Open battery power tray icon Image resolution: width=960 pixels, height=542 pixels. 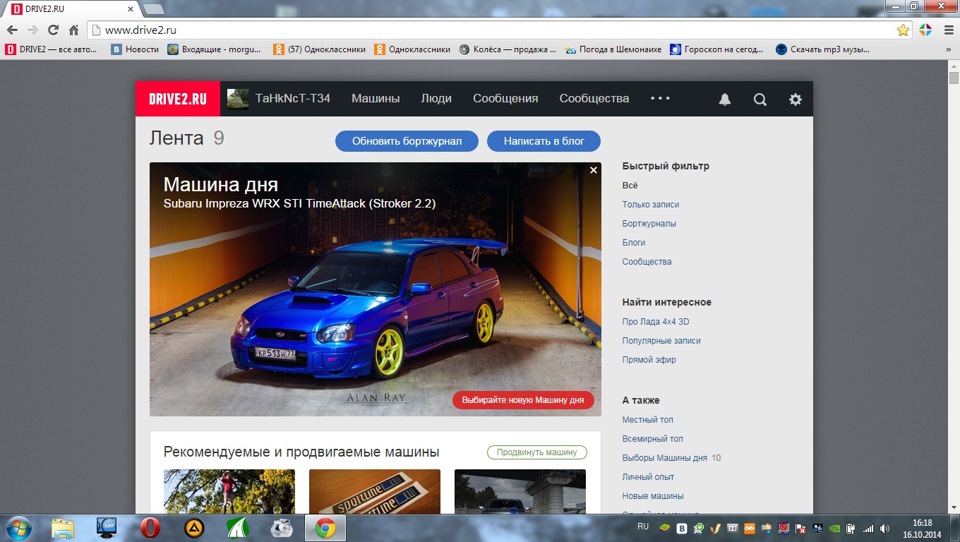(x=850, y=529)
